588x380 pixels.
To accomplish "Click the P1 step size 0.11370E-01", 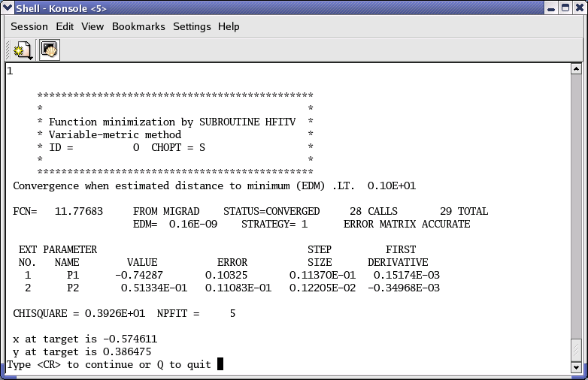I will pyautogui.click(x=323, y=275).
